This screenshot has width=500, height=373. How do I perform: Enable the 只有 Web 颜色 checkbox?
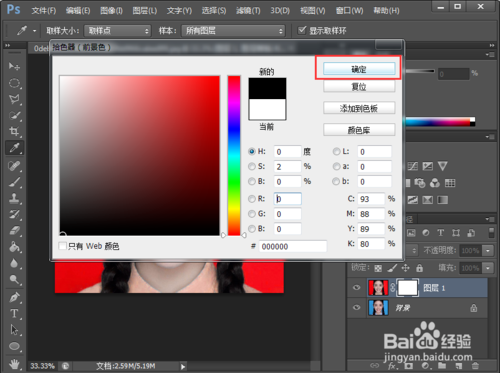[x=62, y=246]
